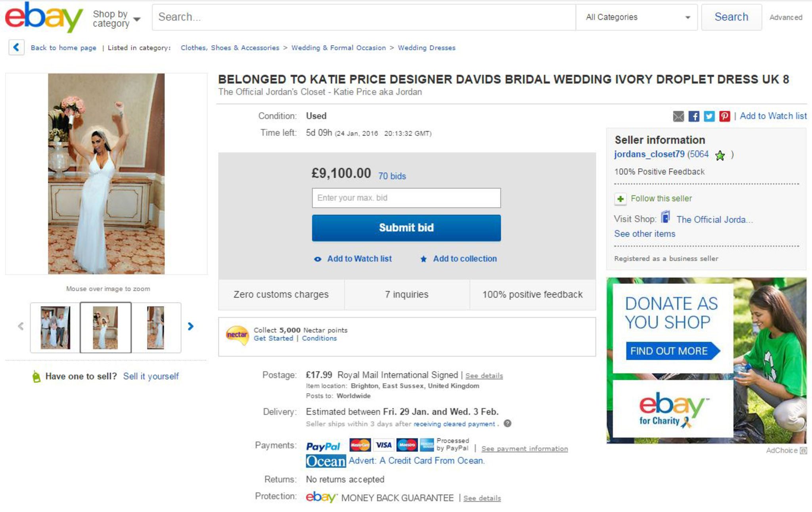Share listing on Twitter
The height and width of the screenshot is (512, 812).
click(709, 116)
